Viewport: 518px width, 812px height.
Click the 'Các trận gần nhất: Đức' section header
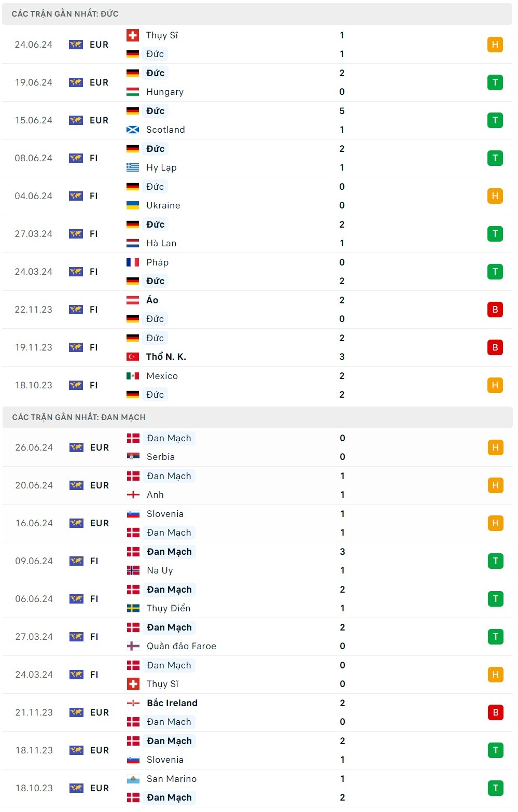(65, 14)
